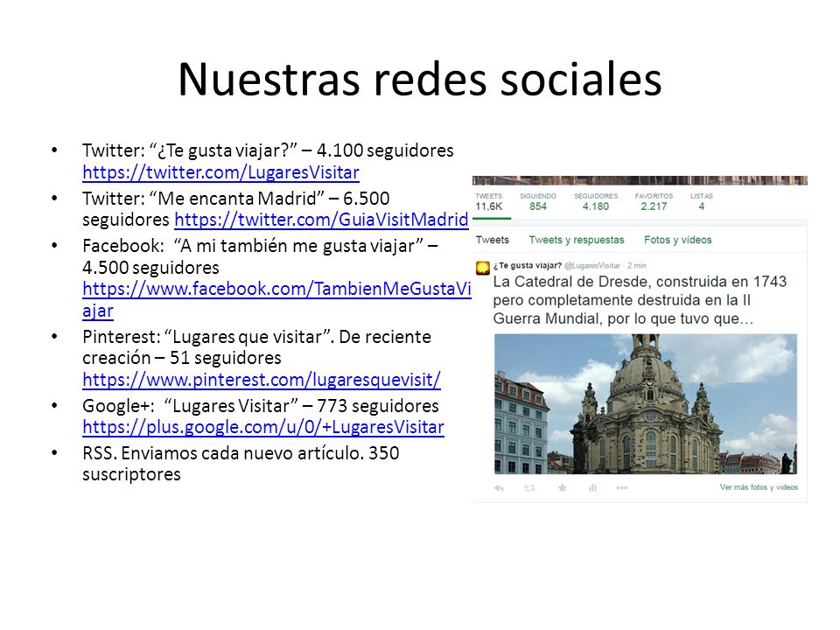Screen dimensions: 840x630
Task: Click the "2 min" tweet timestamp
Action: point(637,266)
